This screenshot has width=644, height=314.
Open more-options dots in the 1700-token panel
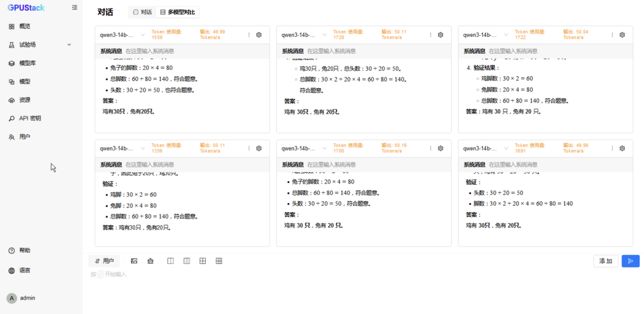431,148
